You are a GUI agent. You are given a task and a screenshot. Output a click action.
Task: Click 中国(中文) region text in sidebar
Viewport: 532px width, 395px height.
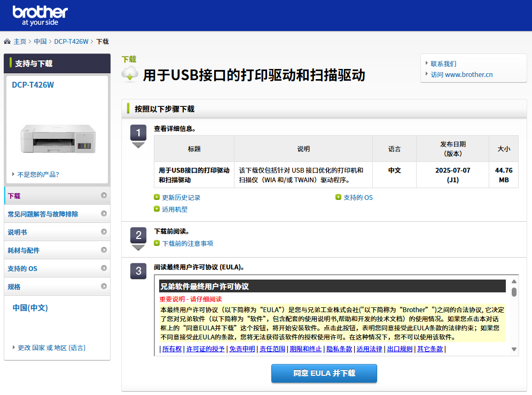(x=30, y=308)
